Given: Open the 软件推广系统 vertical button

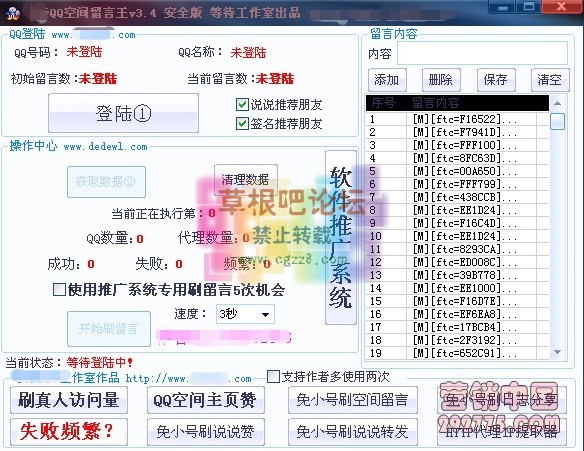Looking at the screenshot, I should pos(341,237).
